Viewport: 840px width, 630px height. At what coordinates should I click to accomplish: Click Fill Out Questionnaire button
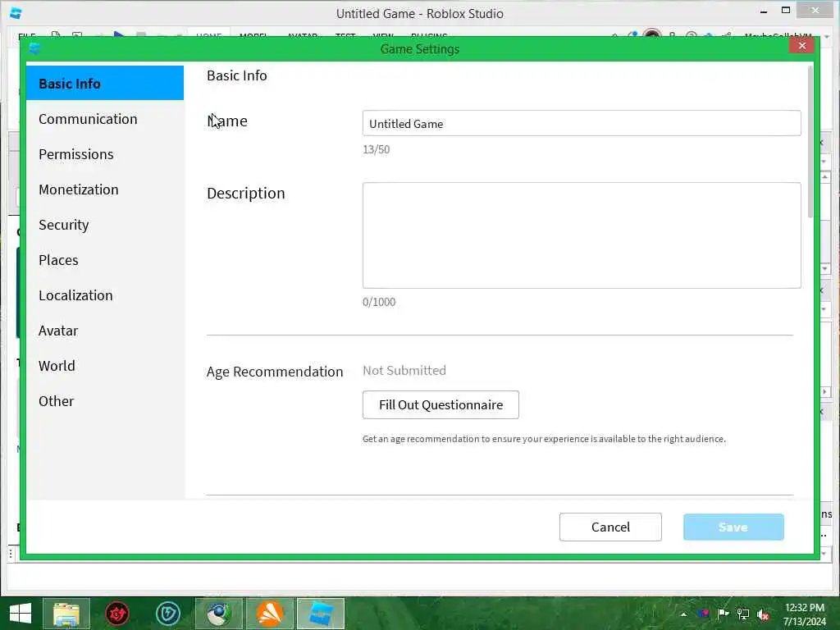pyautogui.click(x=441, y=404)
